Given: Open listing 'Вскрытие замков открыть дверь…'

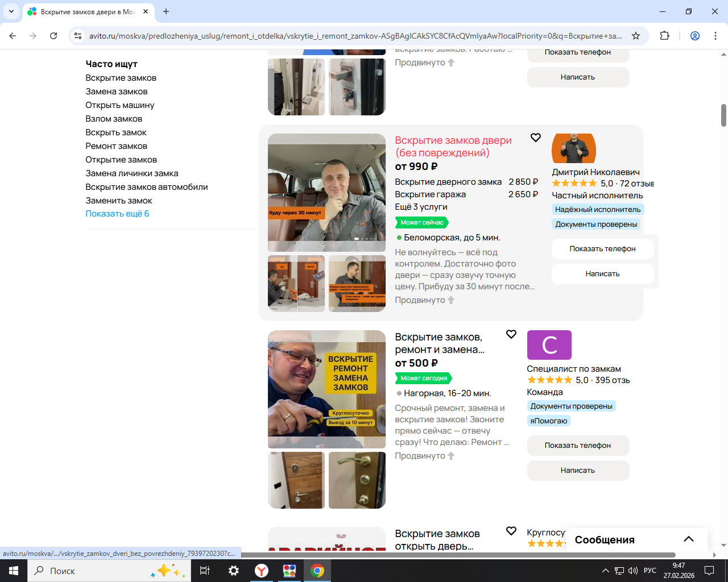Looking at the screenshot, I should pyautogui.click(x=437, y=540).
